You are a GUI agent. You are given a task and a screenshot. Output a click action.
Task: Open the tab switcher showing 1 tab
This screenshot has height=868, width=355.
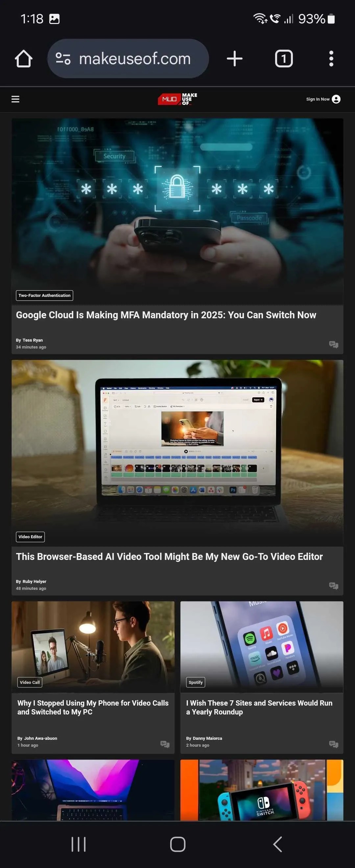pyautogui.click(x=284, y=59)
